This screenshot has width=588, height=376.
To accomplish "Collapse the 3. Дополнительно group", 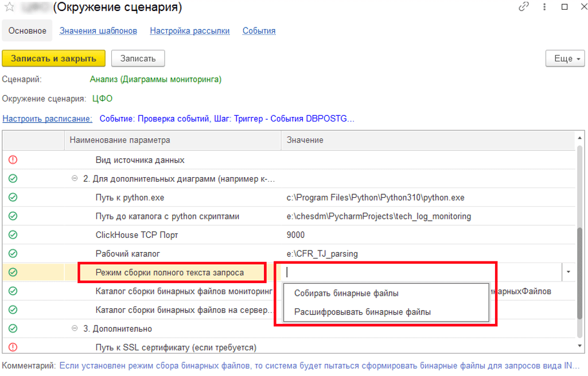I will click(x=75, y=328).
